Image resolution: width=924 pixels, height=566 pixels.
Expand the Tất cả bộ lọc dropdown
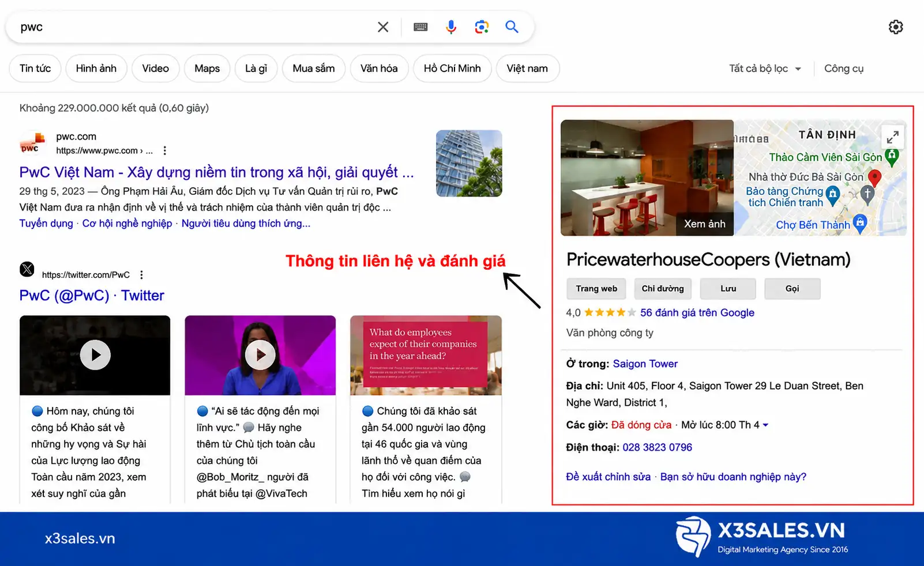(x=765, y=69)
